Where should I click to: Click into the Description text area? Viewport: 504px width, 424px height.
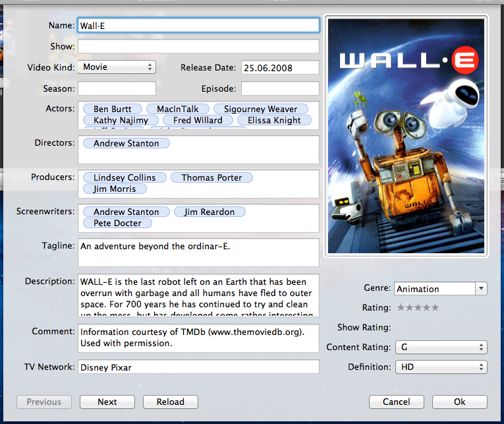coord(198,295)
